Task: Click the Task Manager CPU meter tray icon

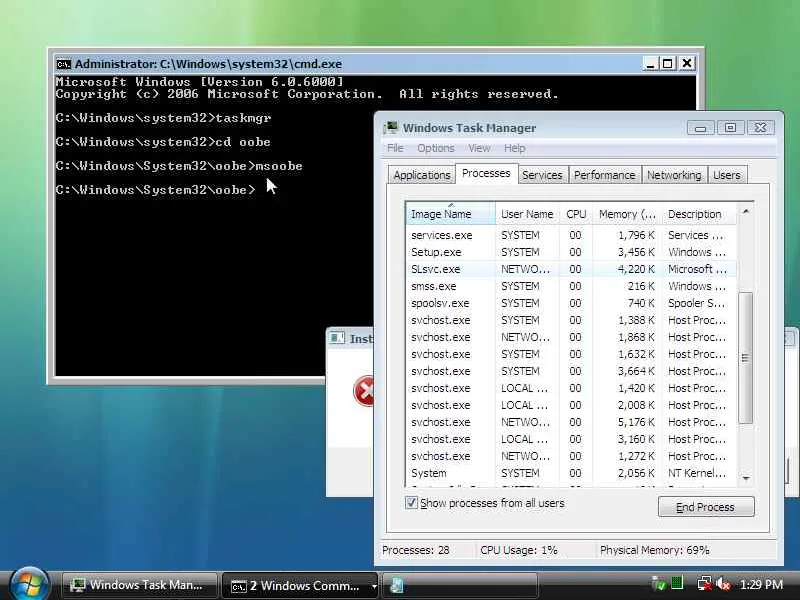Action: coord(677,583)
